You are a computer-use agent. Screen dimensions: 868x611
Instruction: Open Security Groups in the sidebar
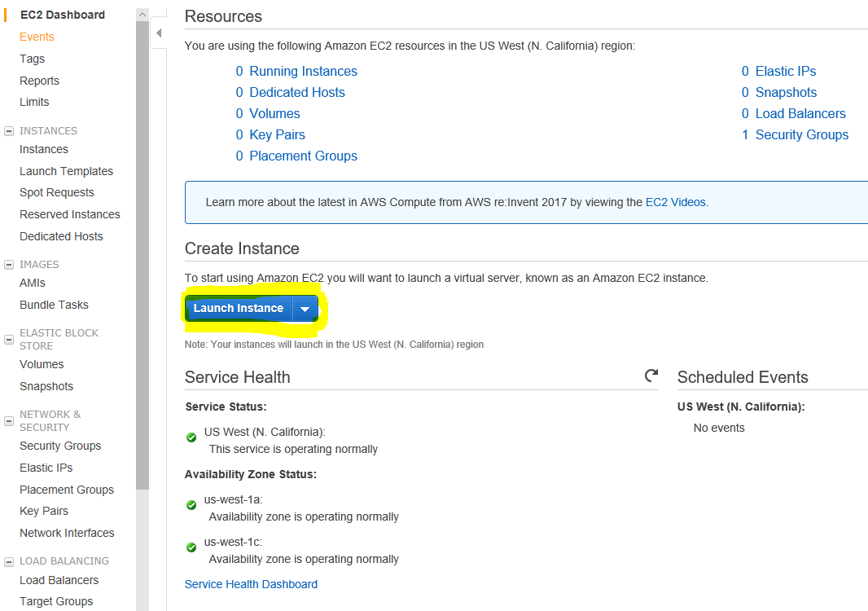(60, 446)
